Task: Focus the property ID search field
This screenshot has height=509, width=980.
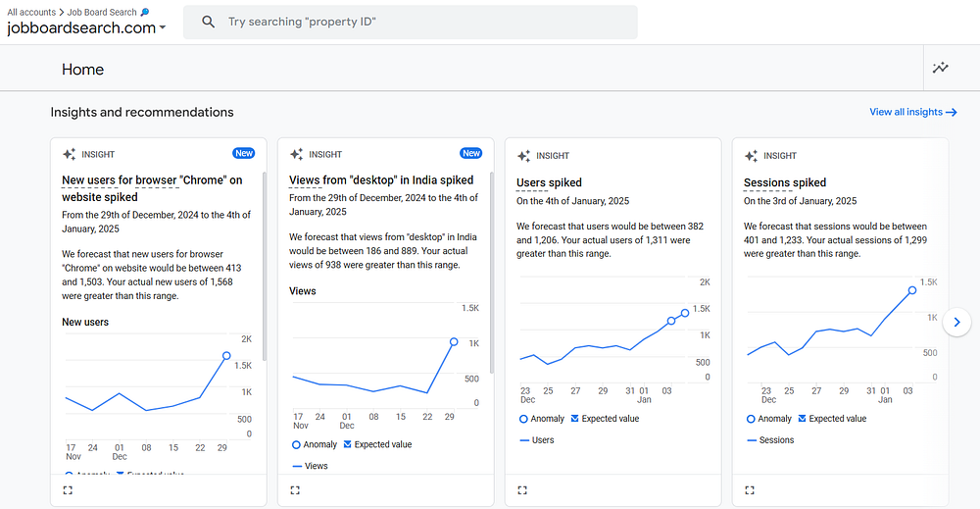Action: 421,22
